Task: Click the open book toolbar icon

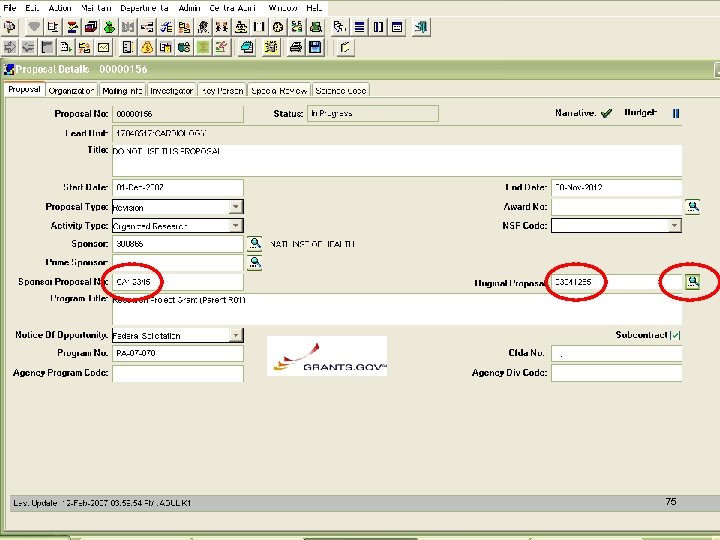Action: [x=259, y=27]
